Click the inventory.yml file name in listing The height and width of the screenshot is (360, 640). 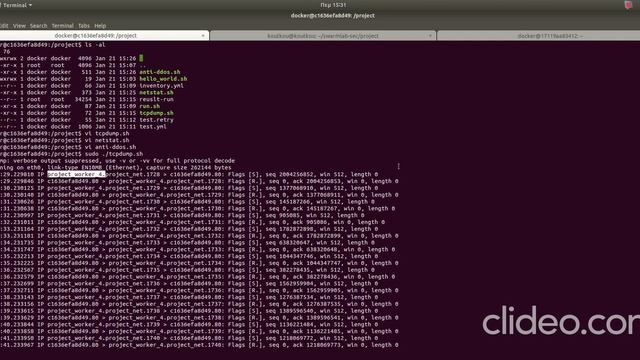[162, 86]
